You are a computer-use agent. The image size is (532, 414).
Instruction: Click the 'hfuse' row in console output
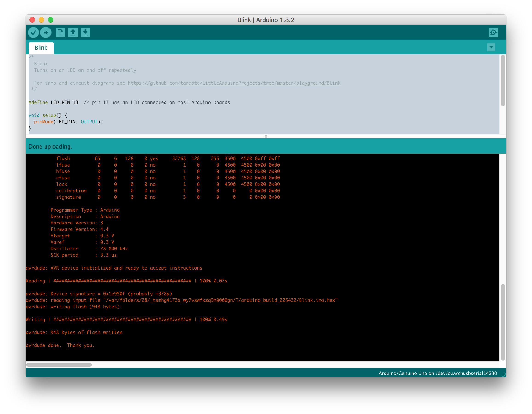coord(168,171)
